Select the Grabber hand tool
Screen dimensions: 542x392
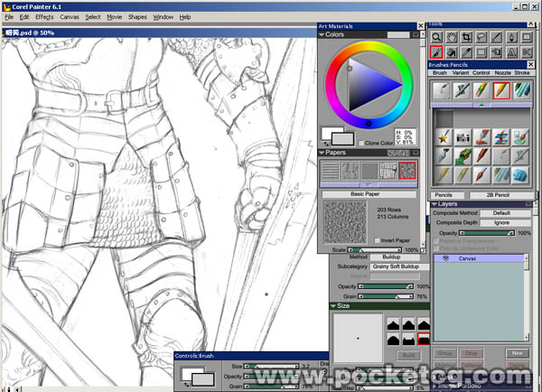pos(452,37)
